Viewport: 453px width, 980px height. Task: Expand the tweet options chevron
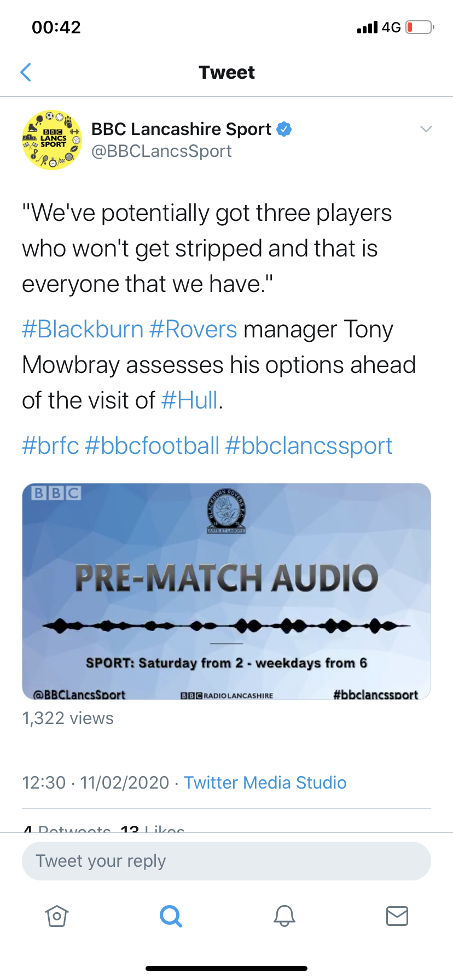[x=426, y=129]
